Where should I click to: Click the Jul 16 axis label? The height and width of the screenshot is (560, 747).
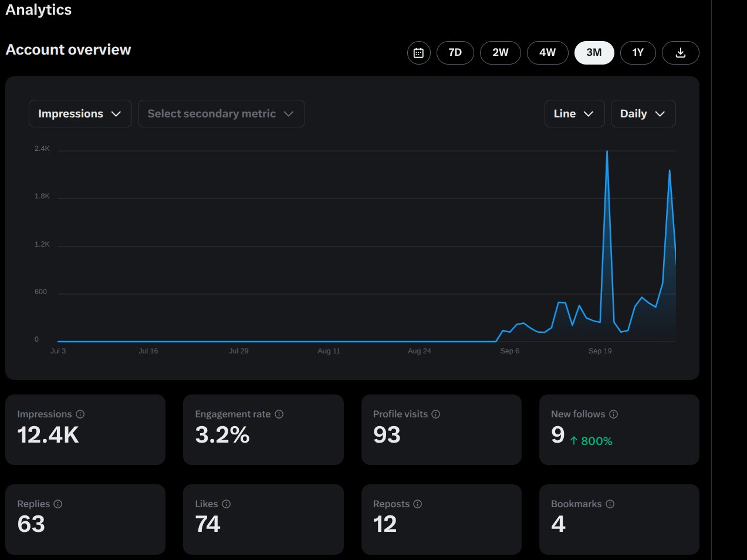[148, 351]
